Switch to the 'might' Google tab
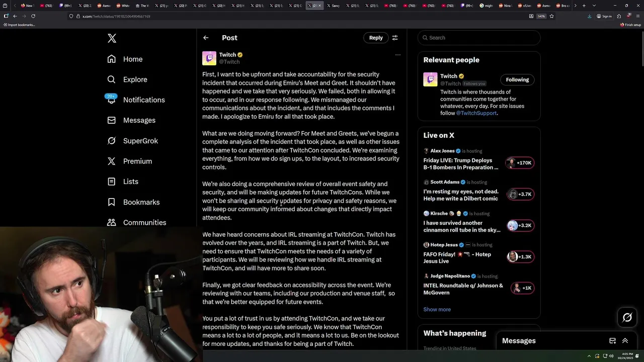 point(486,6)
